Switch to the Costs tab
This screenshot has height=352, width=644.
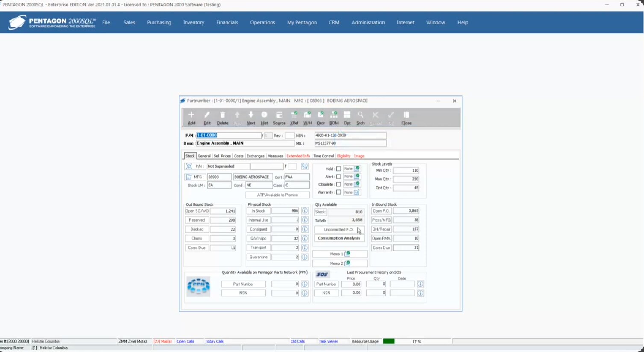tap(238, 156)
